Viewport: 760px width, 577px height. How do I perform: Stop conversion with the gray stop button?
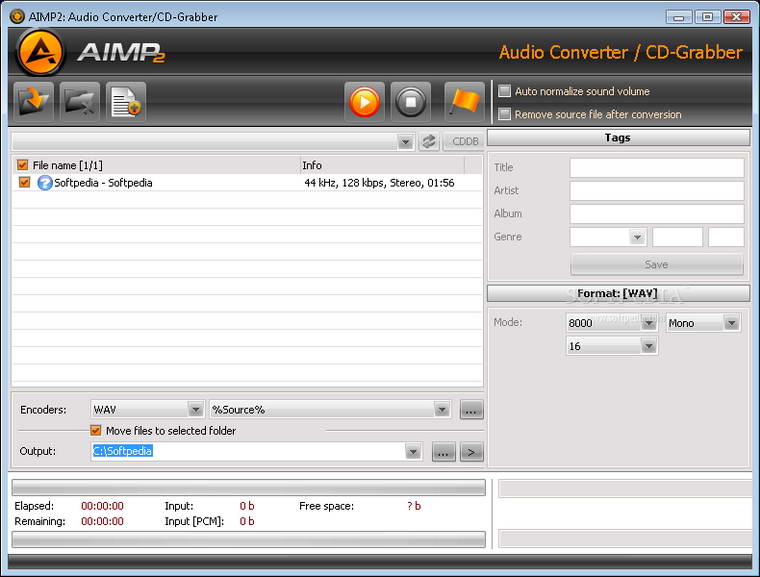point(411,102)
